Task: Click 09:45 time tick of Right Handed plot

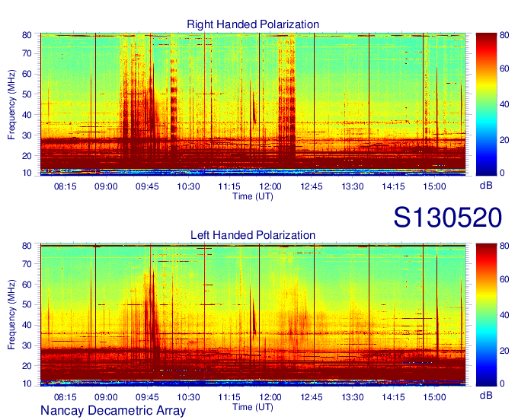Action: pos(147,186)
